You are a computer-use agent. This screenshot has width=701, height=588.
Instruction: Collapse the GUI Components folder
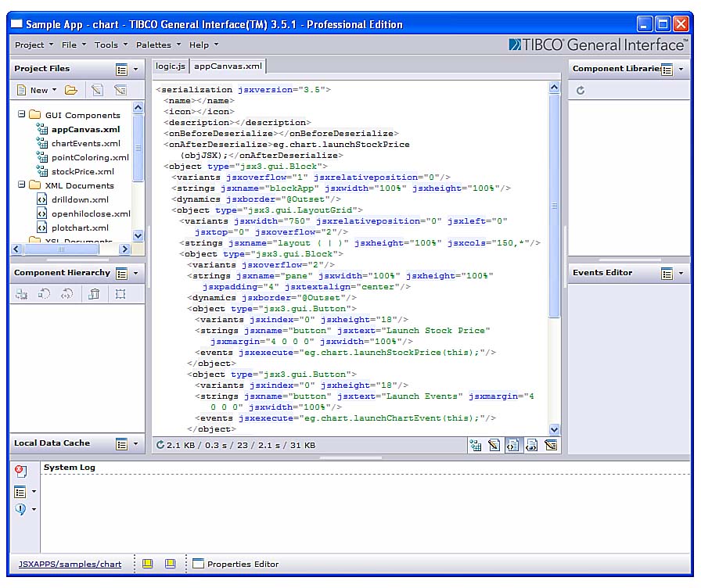pos(21,114)
